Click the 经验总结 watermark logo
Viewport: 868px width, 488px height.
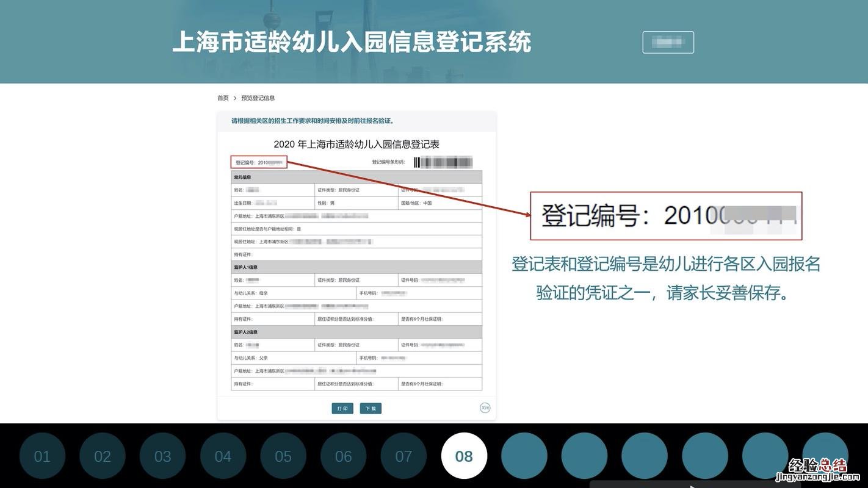pos(817,468)
